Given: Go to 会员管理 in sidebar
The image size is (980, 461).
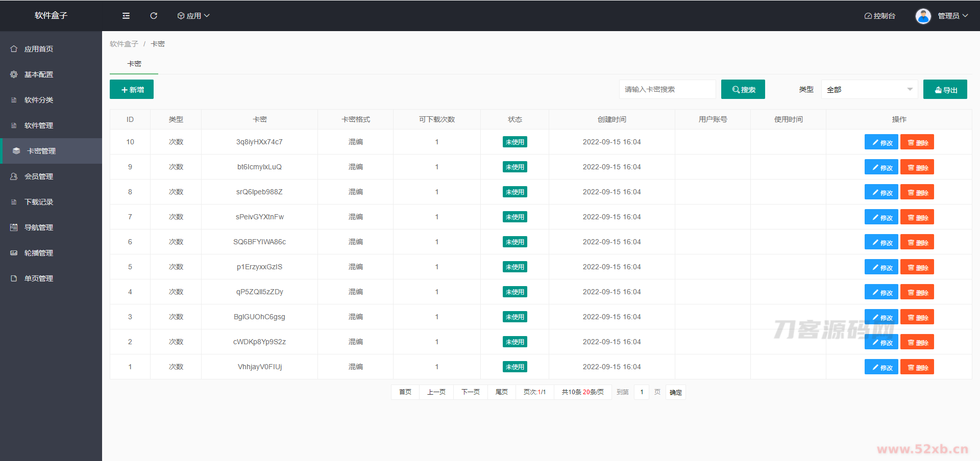Looking at the screenshot, I should point(39,176).
